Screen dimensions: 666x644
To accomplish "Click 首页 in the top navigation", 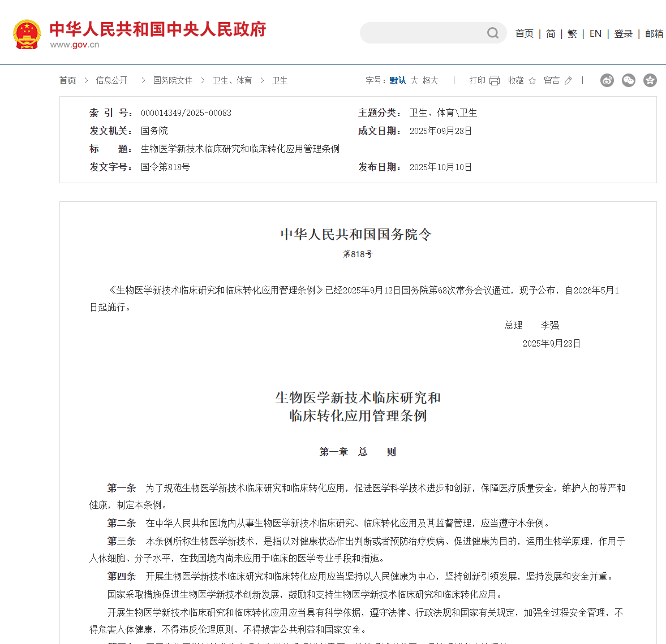I will coord(524,34).
